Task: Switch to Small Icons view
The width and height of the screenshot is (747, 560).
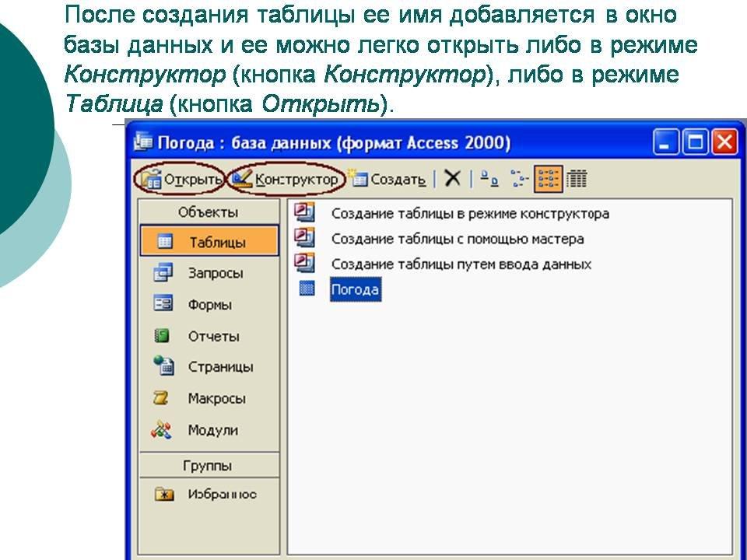Action: [519, 179]
